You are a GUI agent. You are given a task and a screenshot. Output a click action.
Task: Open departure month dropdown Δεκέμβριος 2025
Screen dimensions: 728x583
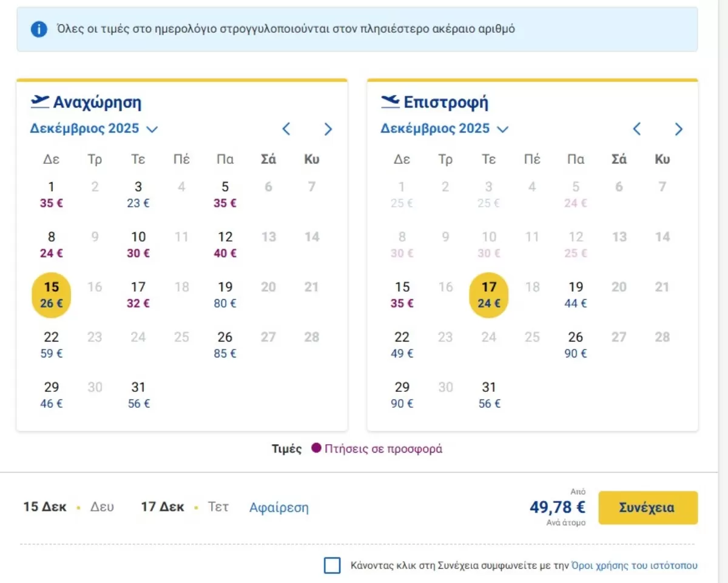[x=94, y=129]
